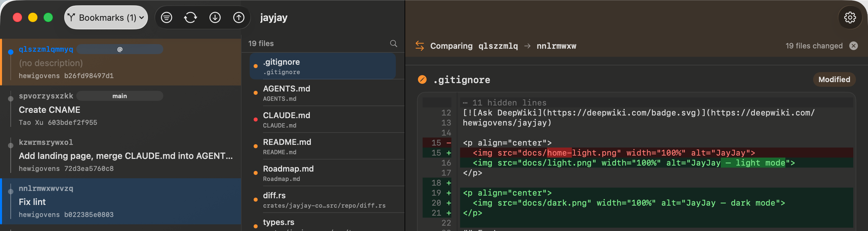The width and height of the screenshot is (868, 231).
Task: Search files with the magnifier icon
Action: tap(393, 43)
